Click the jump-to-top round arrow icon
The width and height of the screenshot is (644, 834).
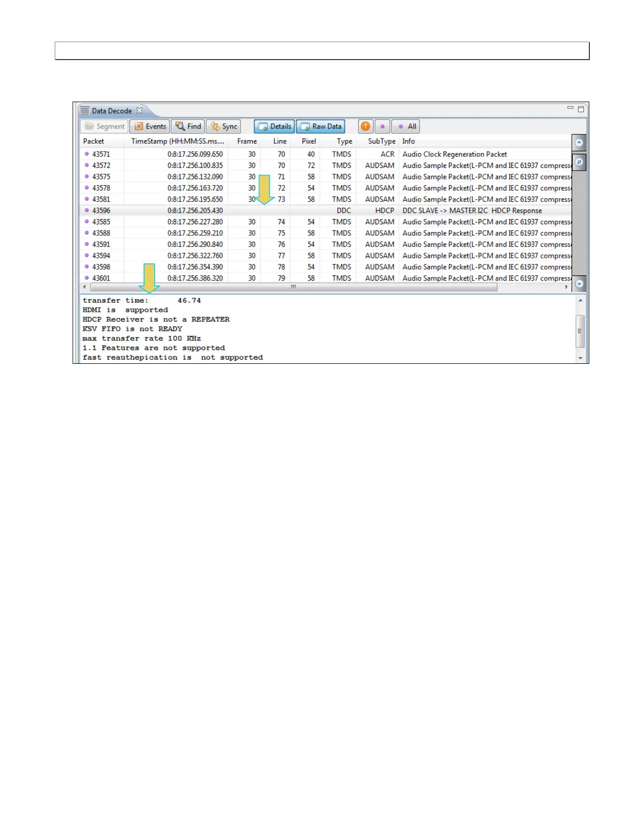(579, 143)
